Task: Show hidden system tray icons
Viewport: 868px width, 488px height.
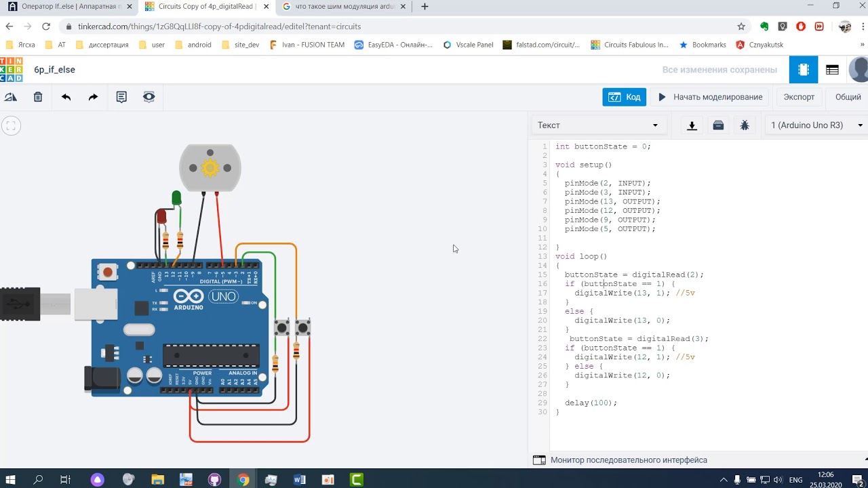Action: pyautogui.click(x=724, y=480)
